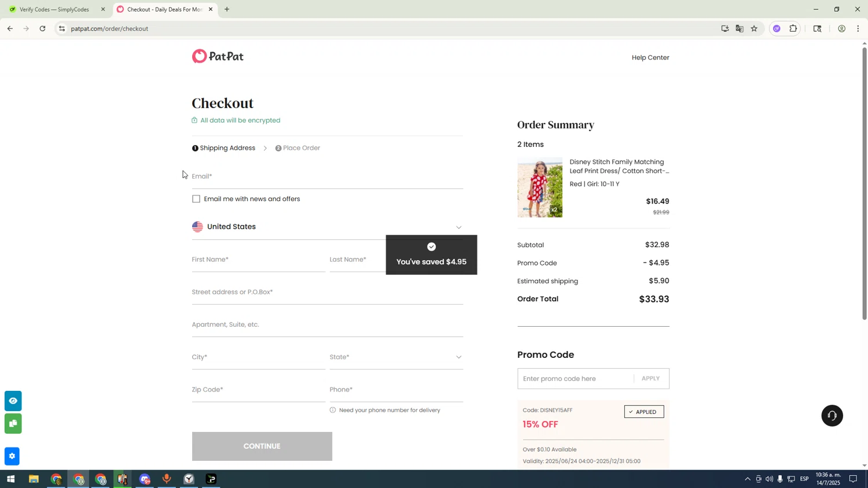Click APPLY next to promo code
Viewport: 868px width, 488px height.
(650, 379)
